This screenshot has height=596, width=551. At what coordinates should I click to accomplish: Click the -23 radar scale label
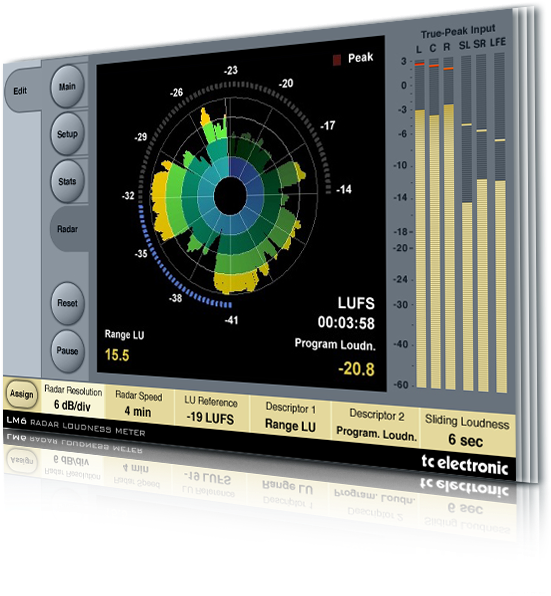click(x=231, y=70)
